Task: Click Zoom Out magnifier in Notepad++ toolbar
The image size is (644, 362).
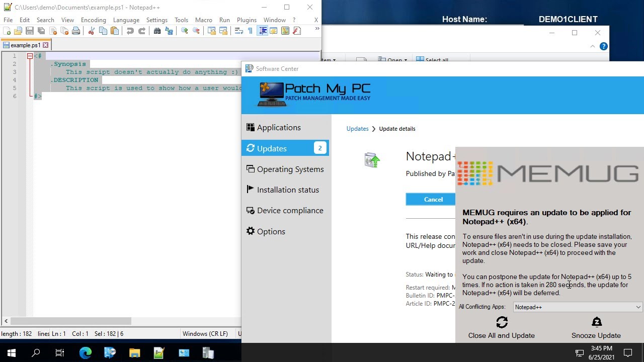Action: click(196, 31)
